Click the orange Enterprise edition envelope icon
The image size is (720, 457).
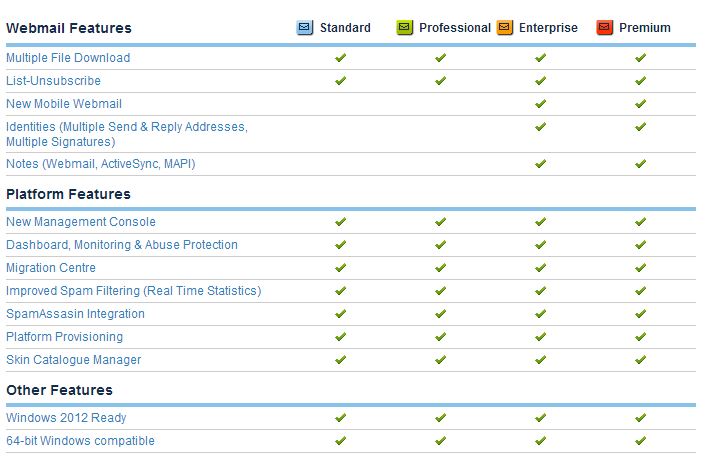(505, 28)
